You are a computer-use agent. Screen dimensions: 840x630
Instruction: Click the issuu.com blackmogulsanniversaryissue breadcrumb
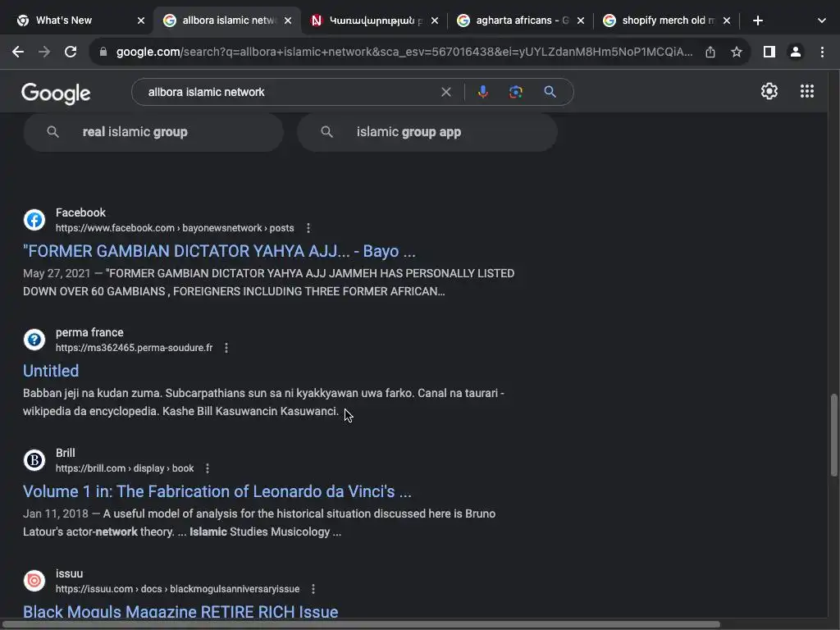tap(177, 589)
